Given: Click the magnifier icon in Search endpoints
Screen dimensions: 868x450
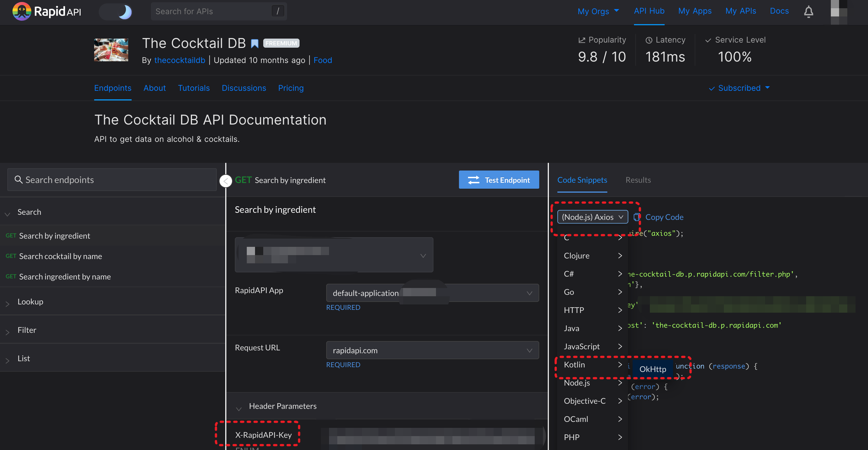Looking at the screenshot, I should (18, 180).
